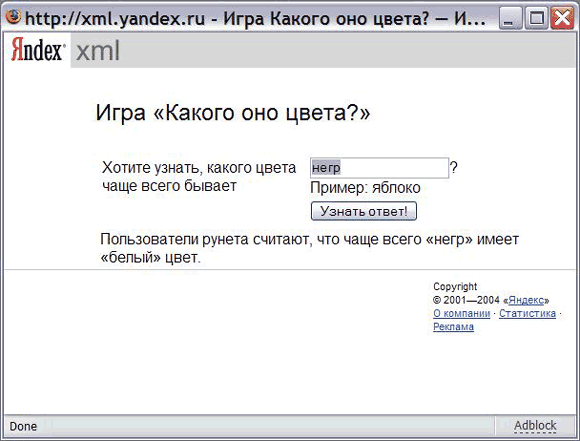580x441 pixels.
Task: Open the «Яндекс» copyright link
Action: pyautogui.click(x=526, y=300)
